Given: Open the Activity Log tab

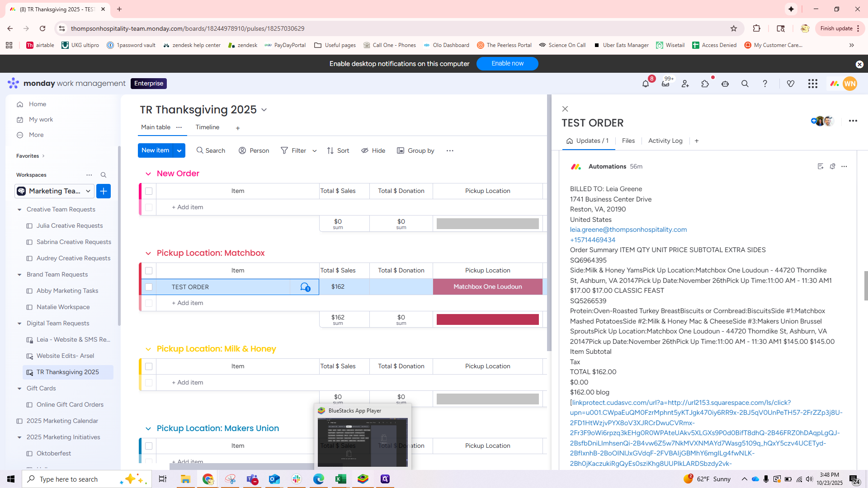Looking at the screenshot, I should tap(665, 141).
